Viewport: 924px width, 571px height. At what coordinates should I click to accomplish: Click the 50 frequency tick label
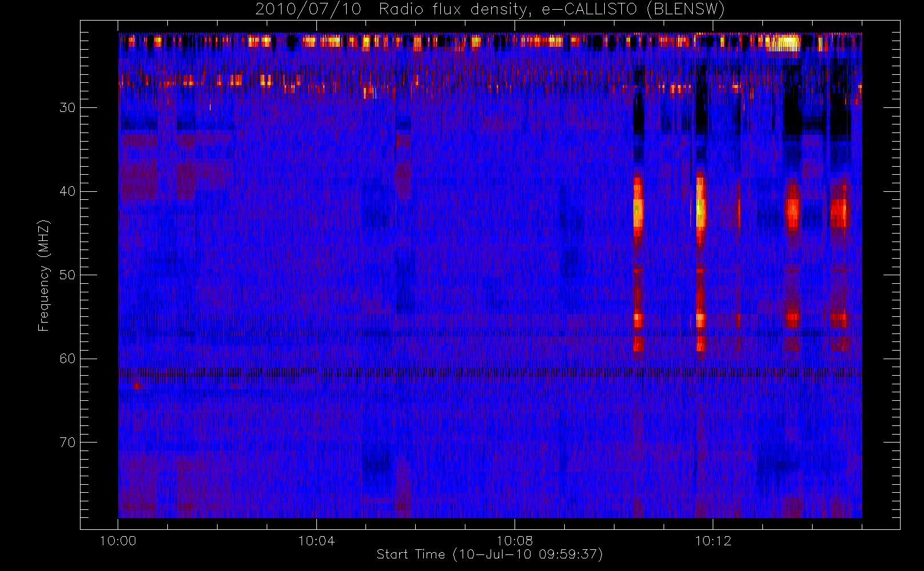(x=67, y=275)
